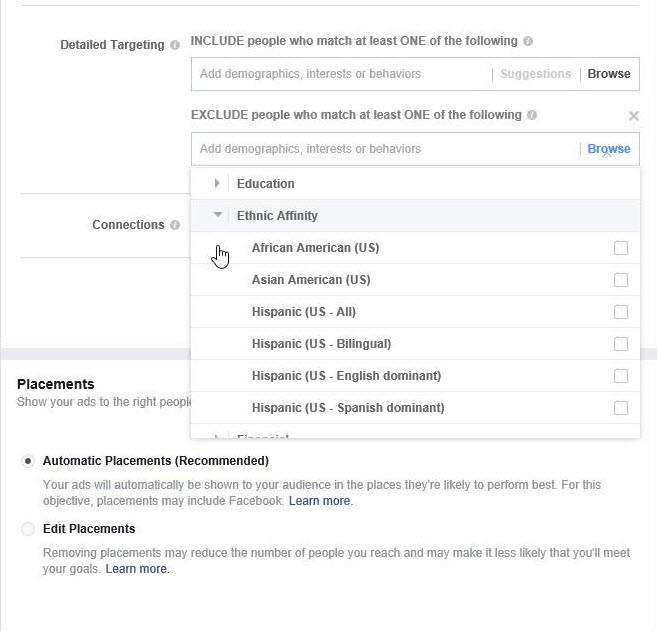The image size is (657, 631).
Task: Click the info icon beside the INCLUDE heading
Action: [x=528, y=41]
